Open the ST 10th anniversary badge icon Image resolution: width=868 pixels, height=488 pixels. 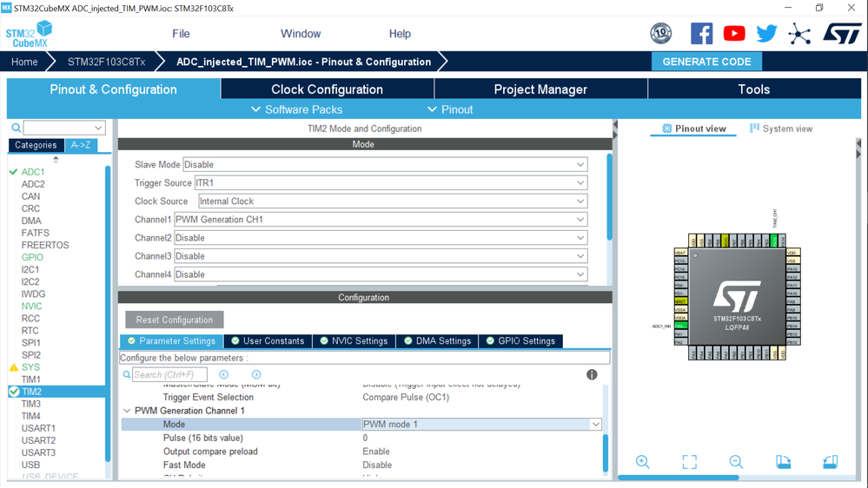[x=660, y=34]
